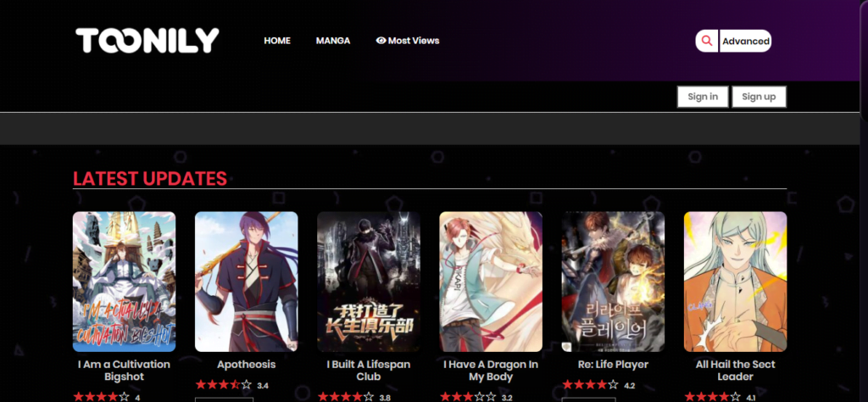This screenshot has width=868, height=402.
Task: Click the Re: Life Player star rating
Action: point(591,385)
